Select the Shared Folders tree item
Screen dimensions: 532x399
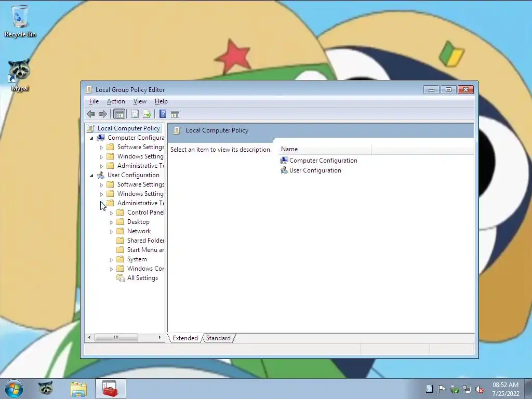145,241
